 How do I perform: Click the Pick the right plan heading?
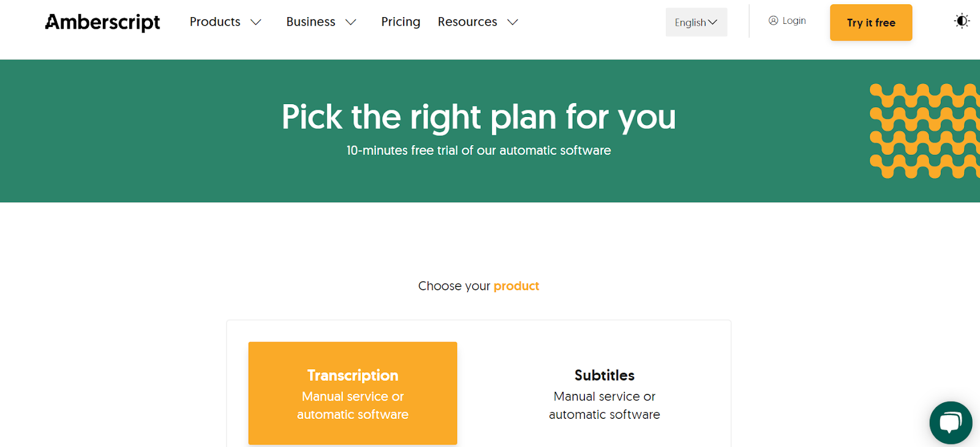[x=478, y=116]
